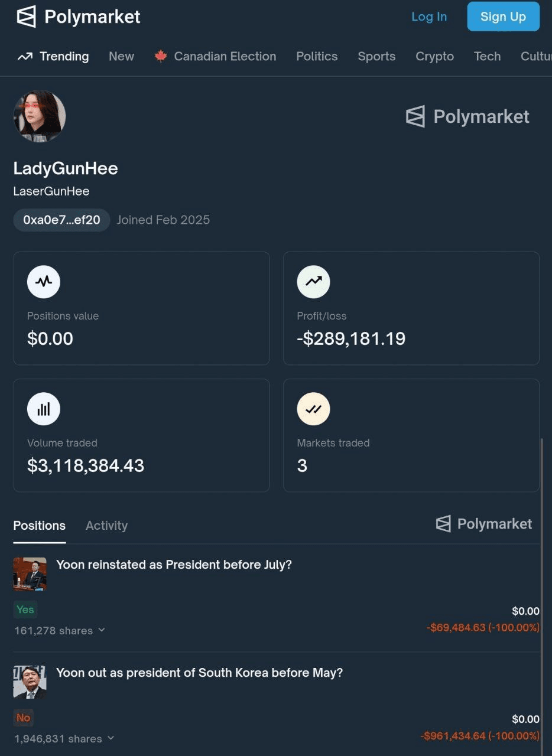Click the Volume traded bar chart icon
Viewport: 552px width, 756px height.
pyautogui.click(x=44, y=409)
